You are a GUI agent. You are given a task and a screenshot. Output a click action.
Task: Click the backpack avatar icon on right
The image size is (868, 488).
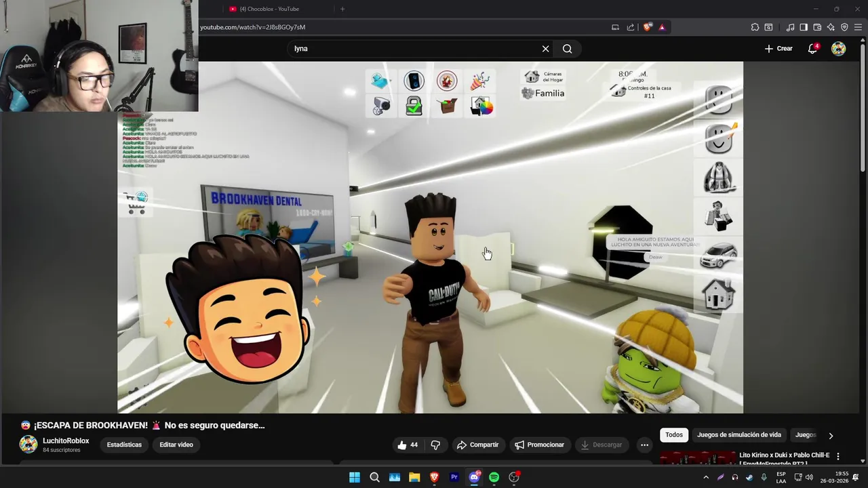click(x=718, y=178)
